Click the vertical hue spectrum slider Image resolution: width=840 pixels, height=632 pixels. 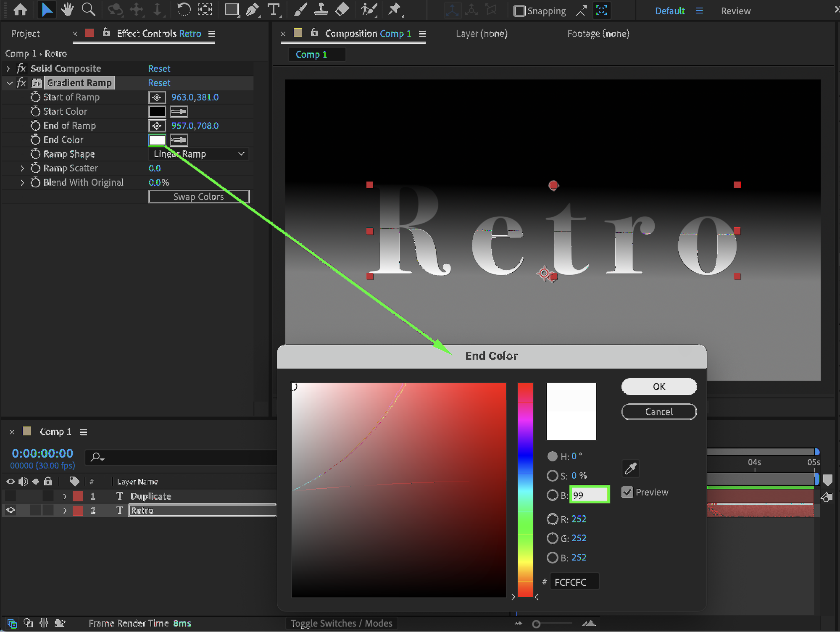525,490
